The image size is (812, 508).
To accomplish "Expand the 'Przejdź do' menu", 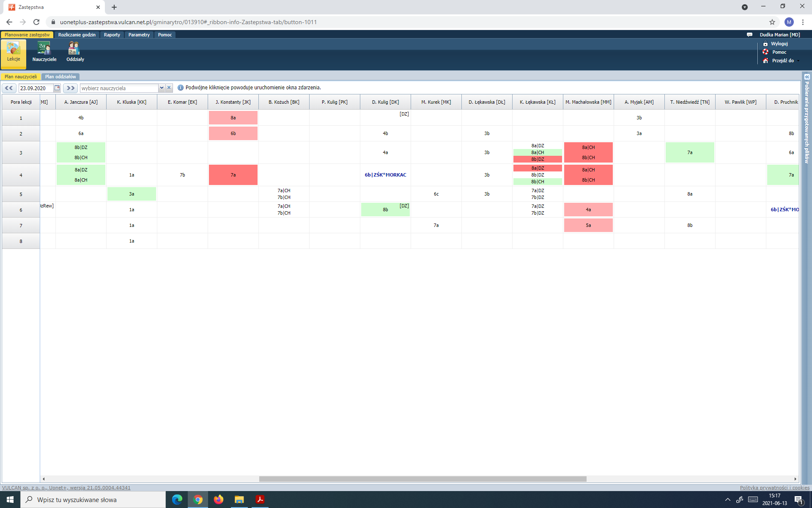I will pyautogui.click(x=783, y=61).
